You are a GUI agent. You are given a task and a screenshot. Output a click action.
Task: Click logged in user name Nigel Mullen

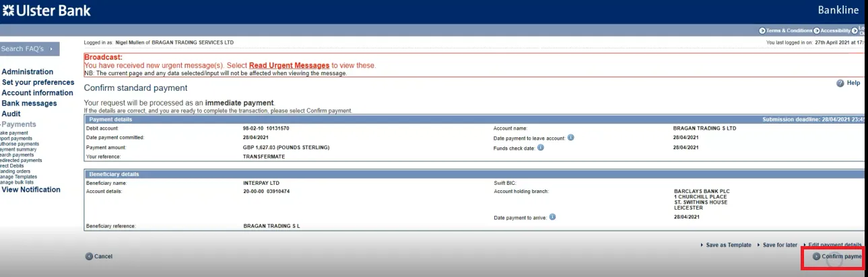coord(129,42)
